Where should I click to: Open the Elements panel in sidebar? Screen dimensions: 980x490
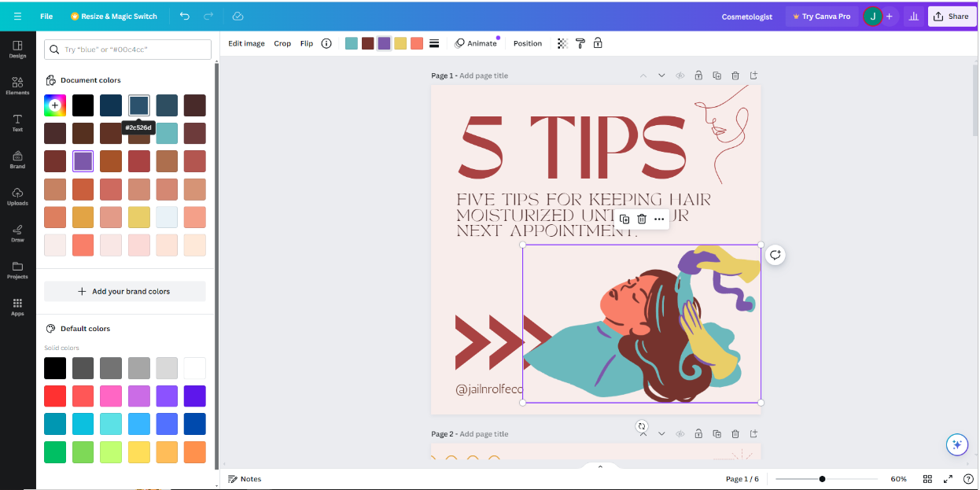point(17,85)
